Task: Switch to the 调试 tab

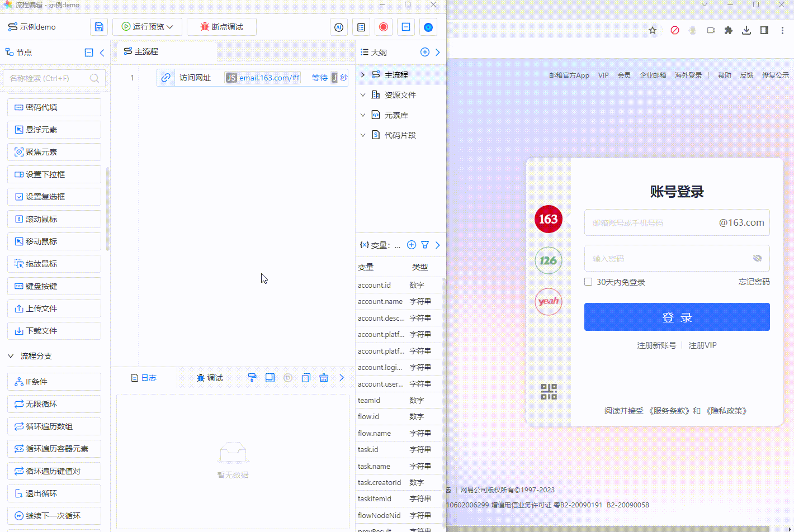Action: pos(210,378)
